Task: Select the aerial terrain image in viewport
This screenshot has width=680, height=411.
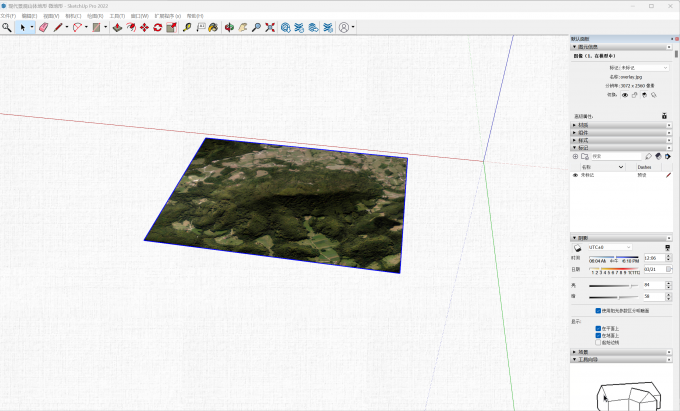Action: (x=278, y=206)
